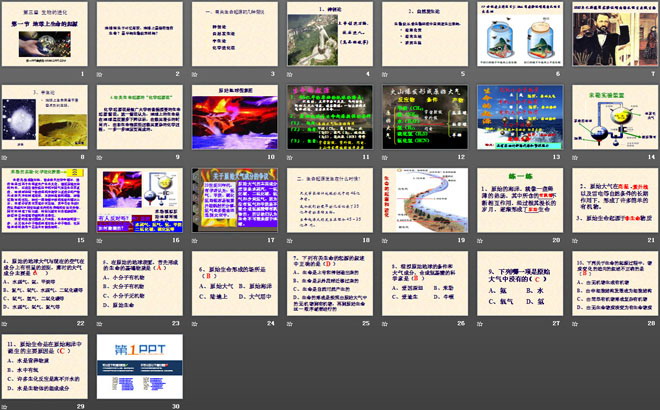Viewport: 660px width, 410px height.
Task: Click the animation star icon under slide 12
Action: [385, 157]
